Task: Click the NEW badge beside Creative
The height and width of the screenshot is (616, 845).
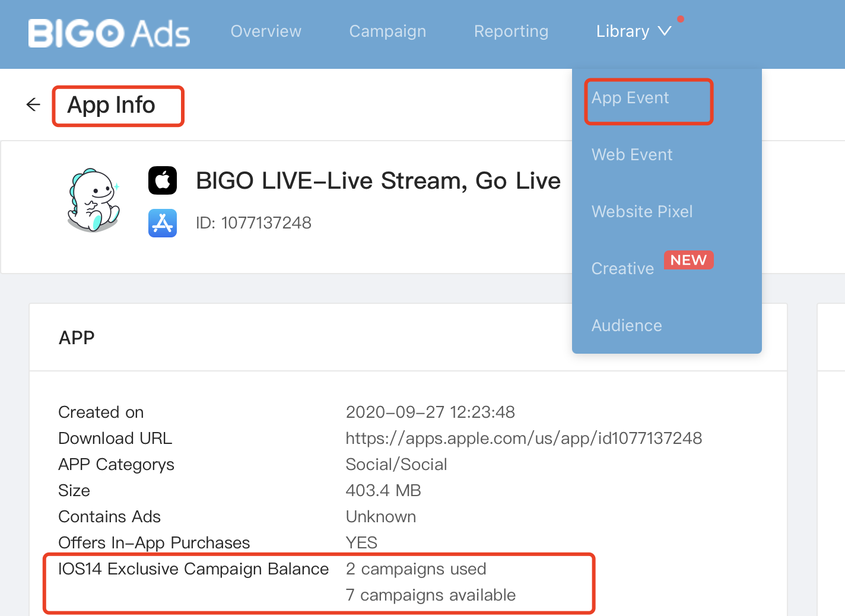Action: (688, 260)
